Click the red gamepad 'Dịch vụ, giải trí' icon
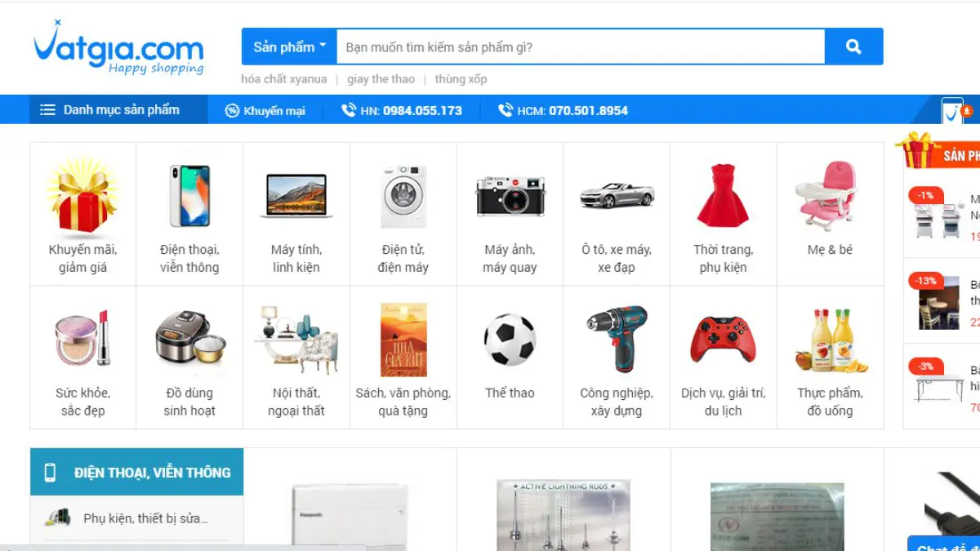Viewport: 980px width, 551px height. pyautogui.click(x=723, y=340)
